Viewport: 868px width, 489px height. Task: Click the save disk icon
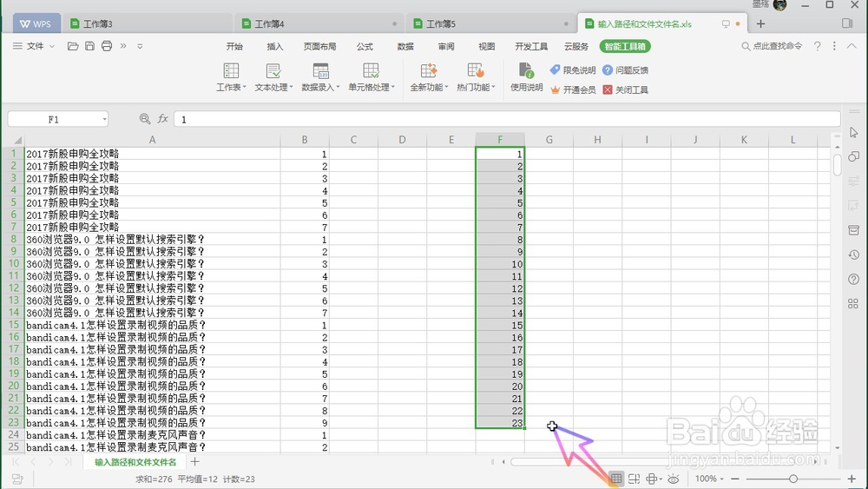point(89,46)
